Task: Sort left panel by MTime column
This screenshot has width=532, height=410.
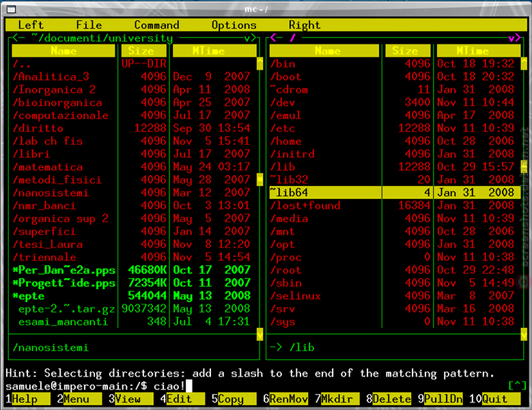Action: (214, 51)
